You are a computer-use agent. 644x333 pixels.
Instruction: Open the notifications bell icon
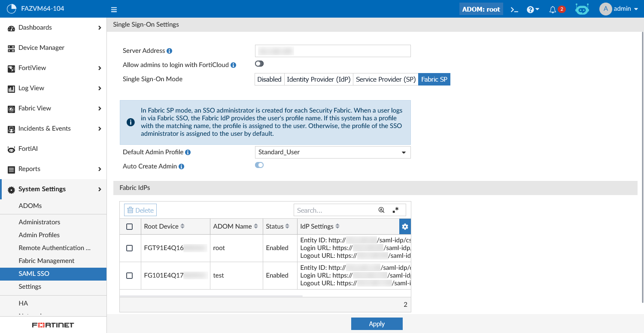553,9
